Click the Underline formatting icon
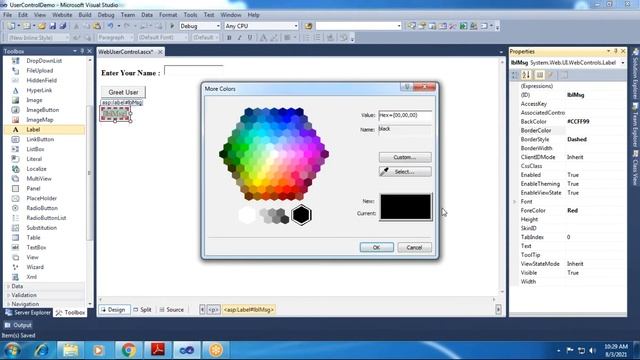 tap(250, 38)
